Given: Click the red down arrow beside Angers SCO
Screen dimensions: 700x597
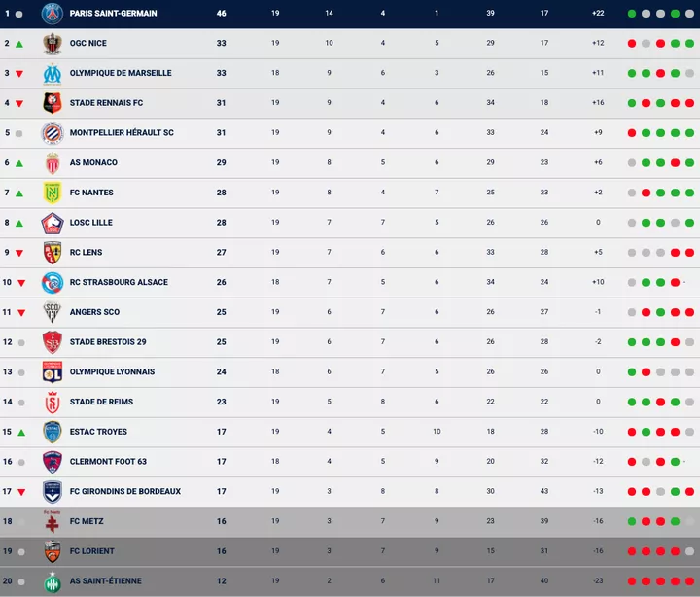Looking at the screenshot, I should tap(18, 313).
